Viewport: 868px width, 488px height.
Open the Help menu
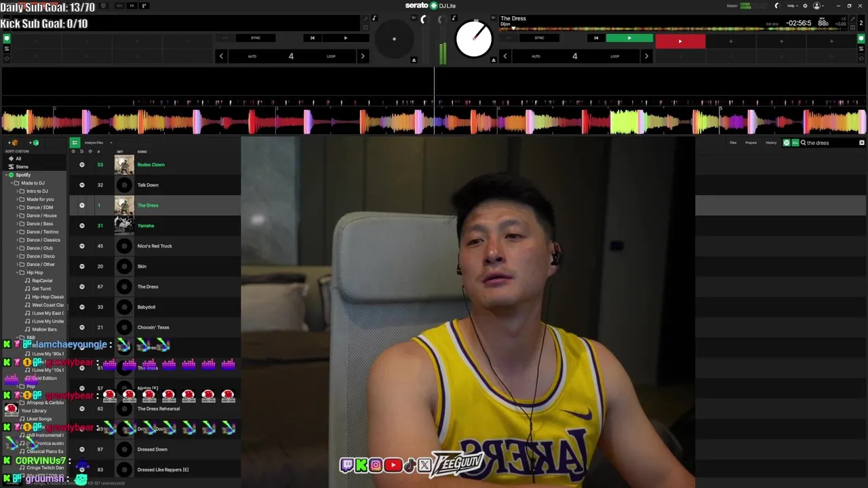(x=792, y=6)
